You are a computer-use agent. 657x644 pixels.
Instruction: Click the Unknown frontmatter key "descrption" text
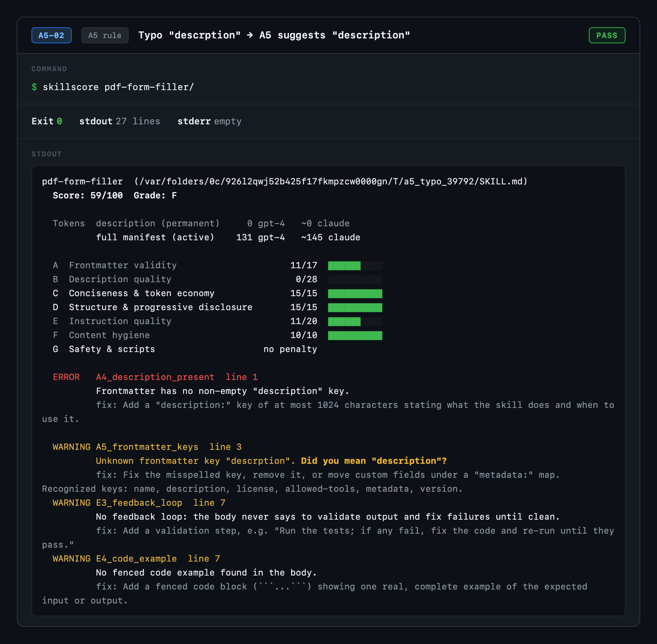pyautogui.click(x=196, y=461)
